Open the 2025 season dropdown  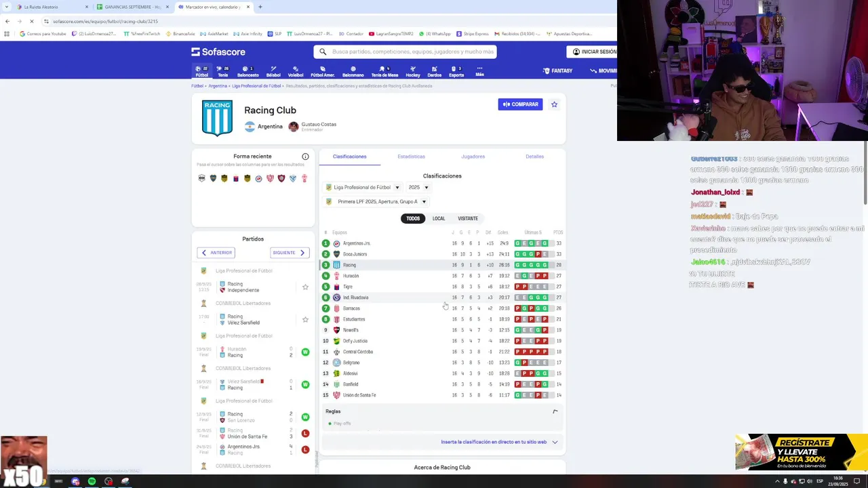click(418, 187)
